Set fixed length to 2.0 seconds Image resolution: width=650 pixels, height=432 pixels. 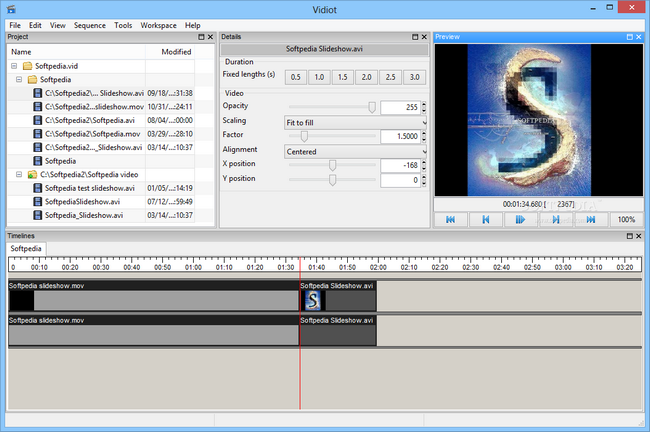click(x=367, y=77)
